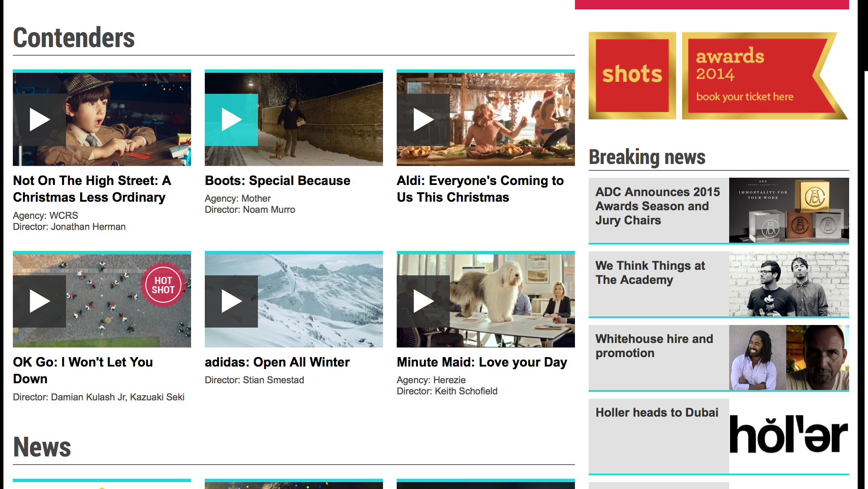Viewport: 868px width, 489px height.
Task: Open ADC Announces 2015 Awards Season headline
Action: pyautogui.click(x=657, y=206)
